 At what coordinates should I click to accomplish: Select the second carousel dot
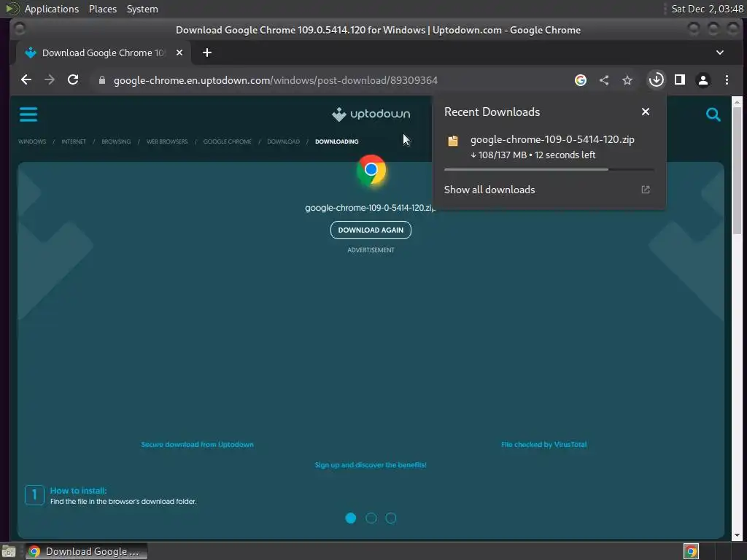pyautogui.click(x=371, y=518)
